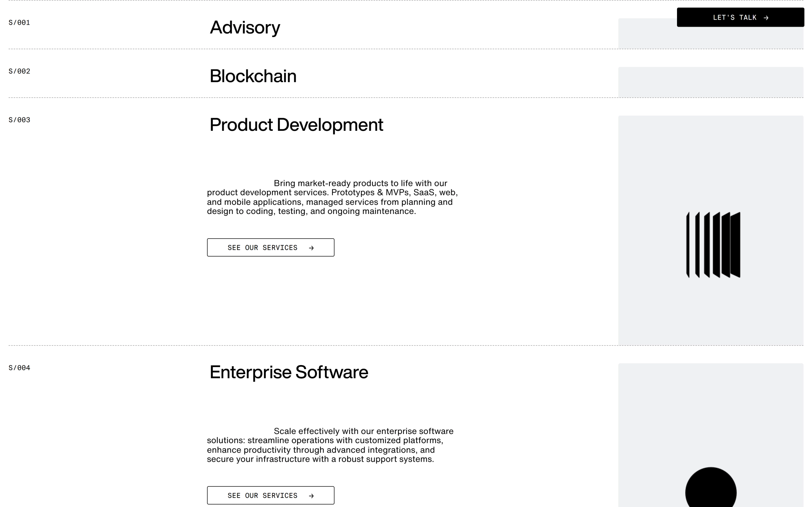Click See Our Services under Product Development
This screenshot has width=812, height=507.
[270, 247]
